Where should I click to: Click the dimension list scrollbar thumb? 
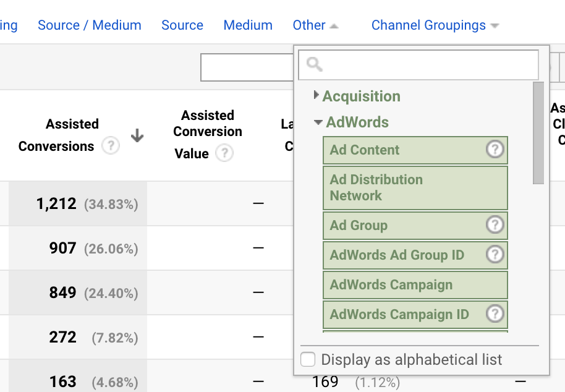(538, 133)
